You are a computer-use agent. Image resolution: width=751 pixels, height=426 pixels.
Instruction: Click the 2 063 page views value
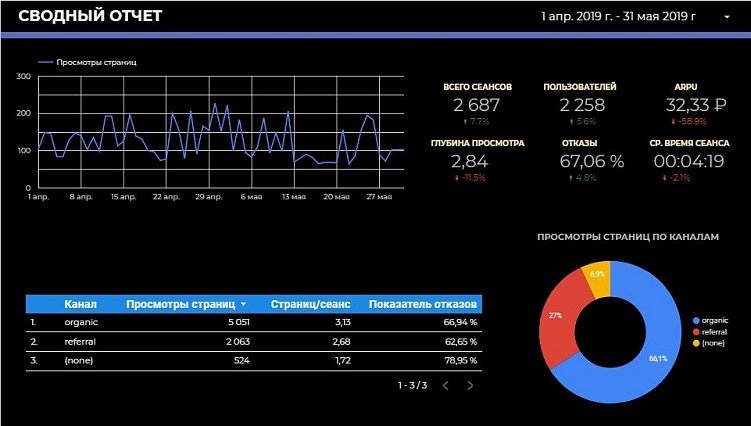238,342
